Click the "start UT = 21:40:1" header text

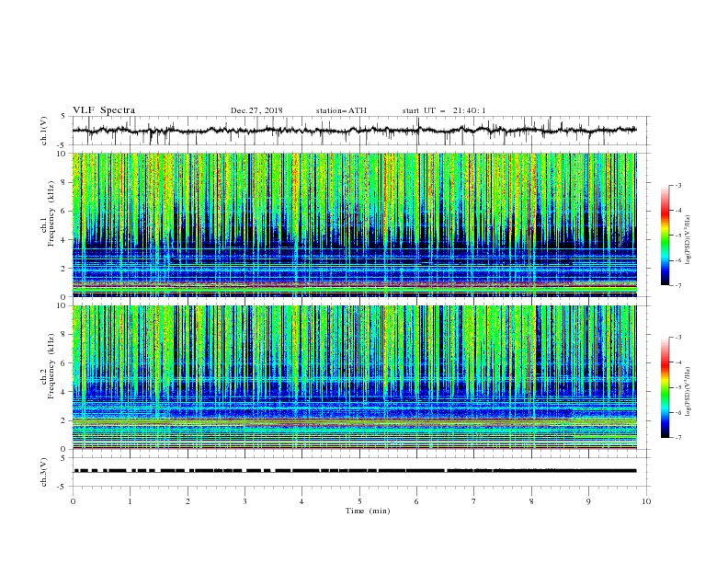(x=444, y=110)
